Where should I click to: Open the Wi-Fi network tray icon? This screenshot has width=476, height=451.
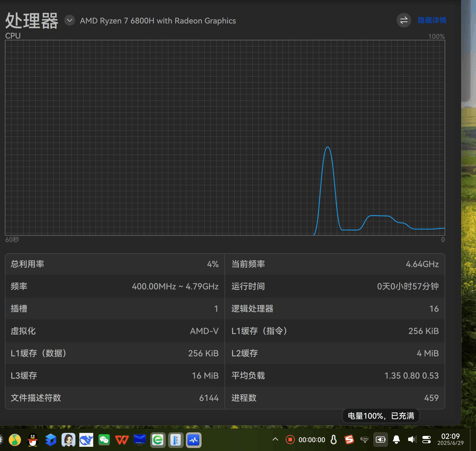coord(365,440)
